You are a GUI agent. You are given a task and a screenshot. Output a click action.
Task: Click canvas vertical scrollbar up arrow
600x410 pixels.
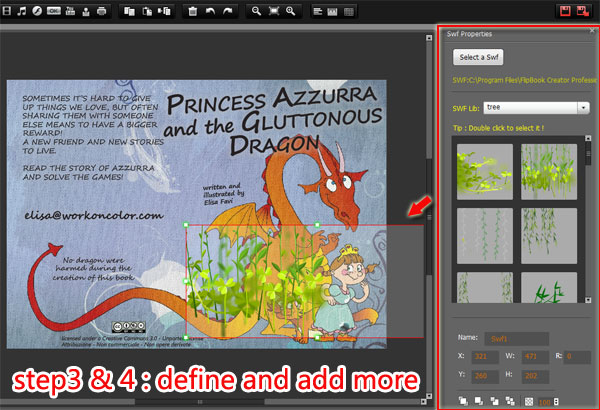pyautogui.click(x=429, y=38)
